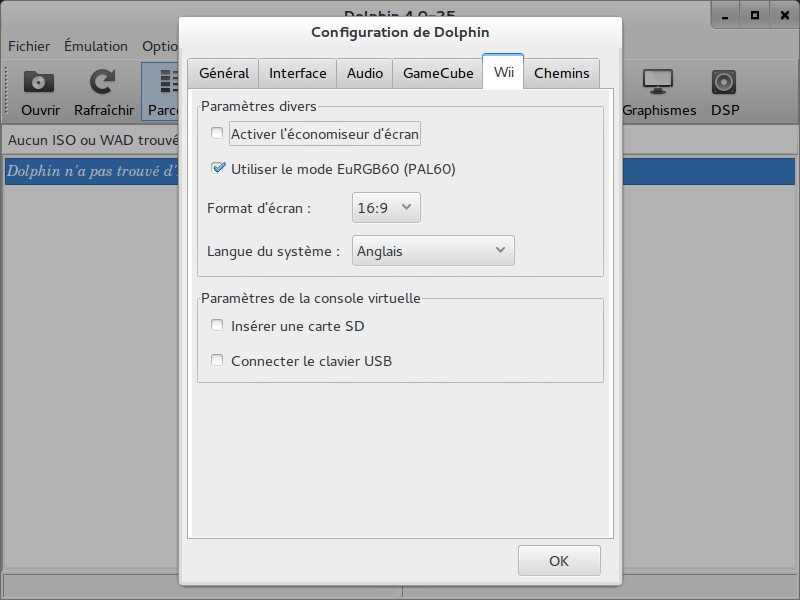The width and height of the screenshot is (800, 600).
Task: Minimize the Dolphin main window
Action: (x=725, y=15)
